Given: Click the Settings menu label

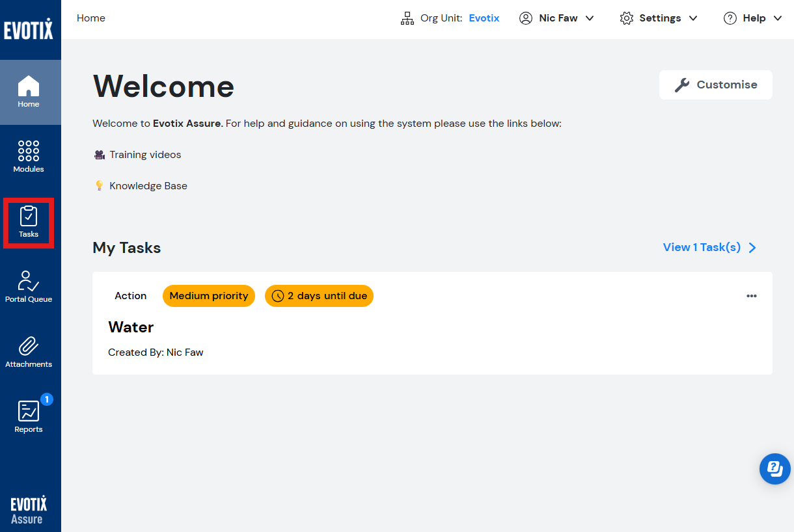Looking at the screenshot, I should [660, 18].
